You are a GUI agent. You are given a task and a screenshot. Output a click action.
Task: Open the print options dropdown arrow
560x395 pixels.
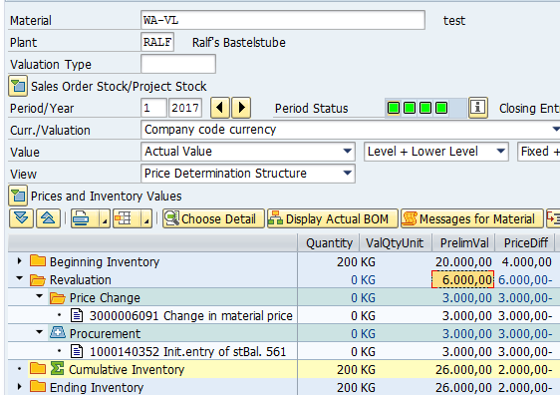click(x=105, y=218)
